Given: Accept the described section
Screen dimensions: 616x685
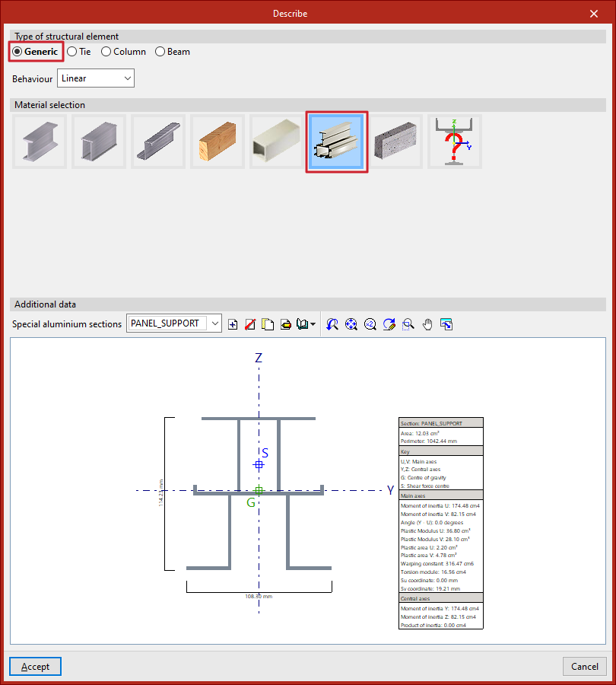Looking at the screenshot, I should pos(35,666).
